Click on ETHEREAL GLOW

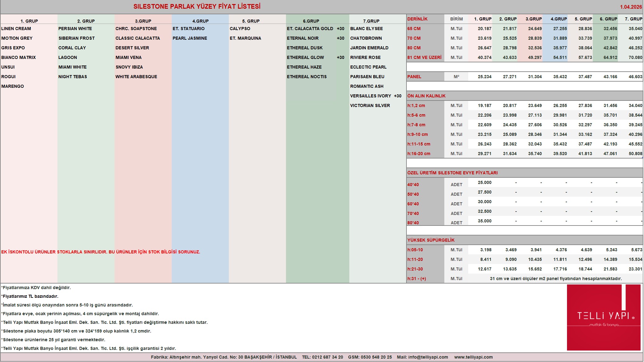[x=305, y=57]
